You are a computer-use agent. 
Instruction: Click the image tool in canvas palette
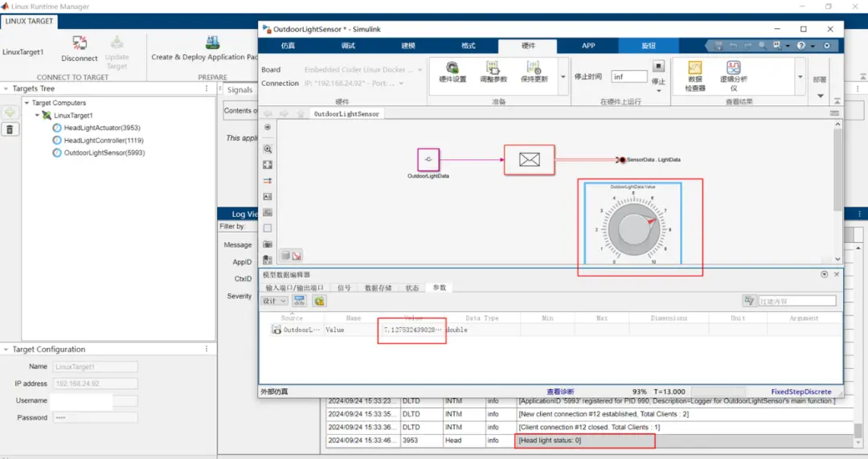[268, 212]
